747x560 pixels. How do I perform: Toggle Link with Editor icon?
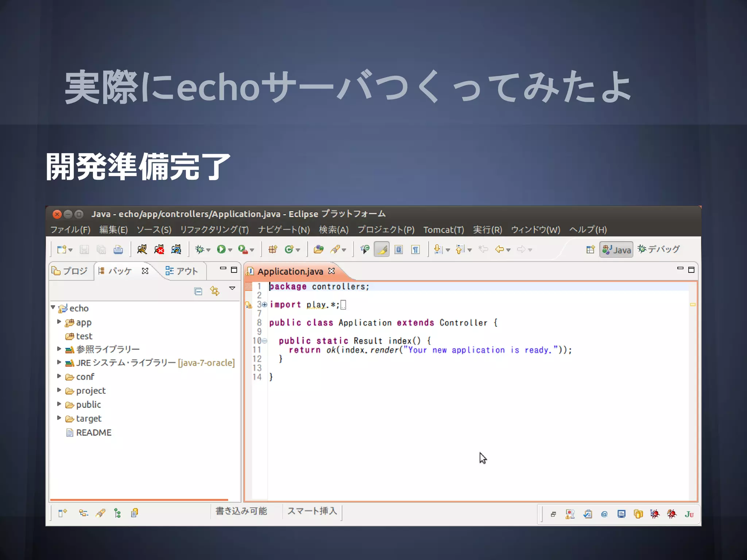pyautogui.click(x=215, y=291)
